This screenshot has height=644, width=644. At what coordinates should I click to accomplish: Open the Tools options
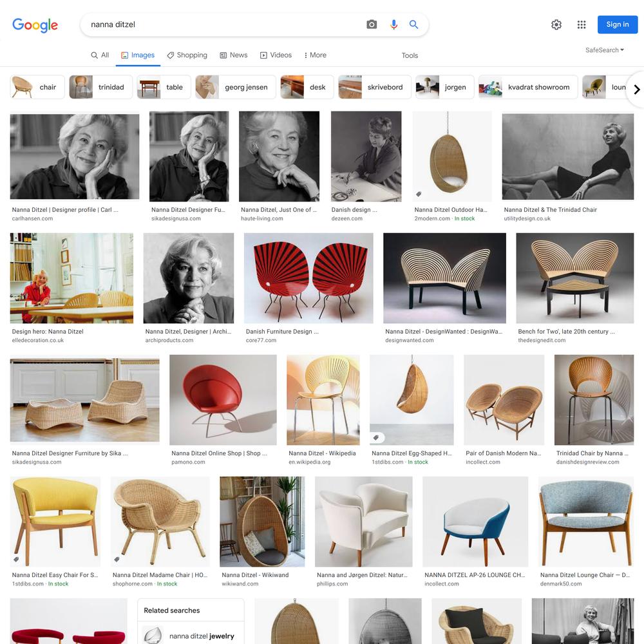click(410, 55)
